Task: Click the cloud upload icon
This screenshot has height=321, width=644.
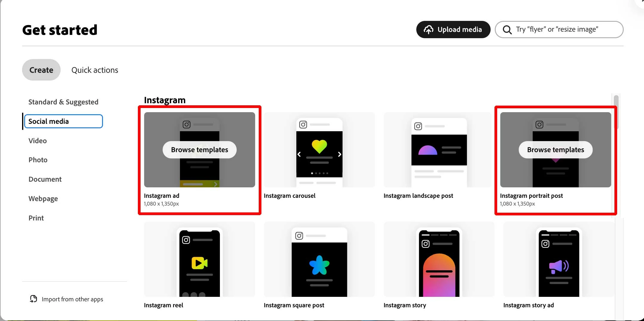Action: click(429, 30)
